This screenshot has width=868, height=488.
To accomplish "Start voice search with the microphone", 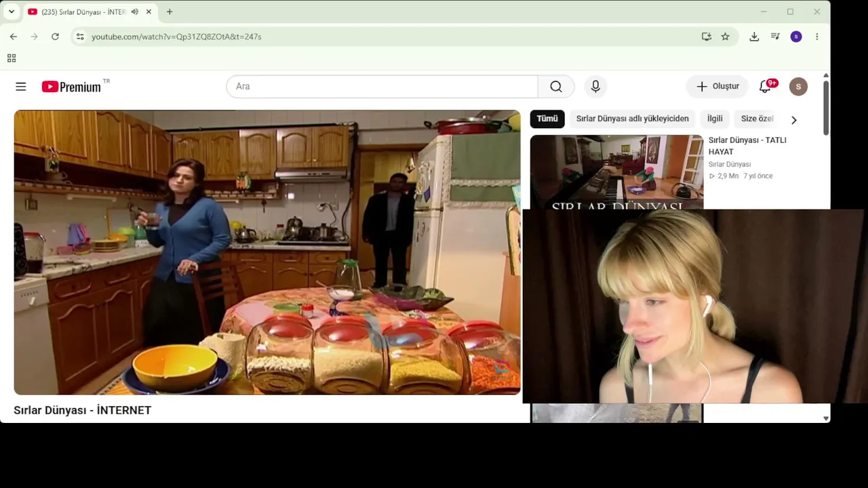I will click(595, 87).
